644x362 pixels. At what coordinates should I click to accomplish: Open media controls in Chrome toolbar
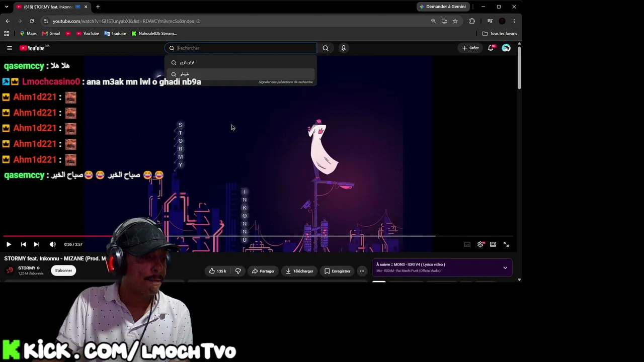pyautogui.click(x=490, y=21)
